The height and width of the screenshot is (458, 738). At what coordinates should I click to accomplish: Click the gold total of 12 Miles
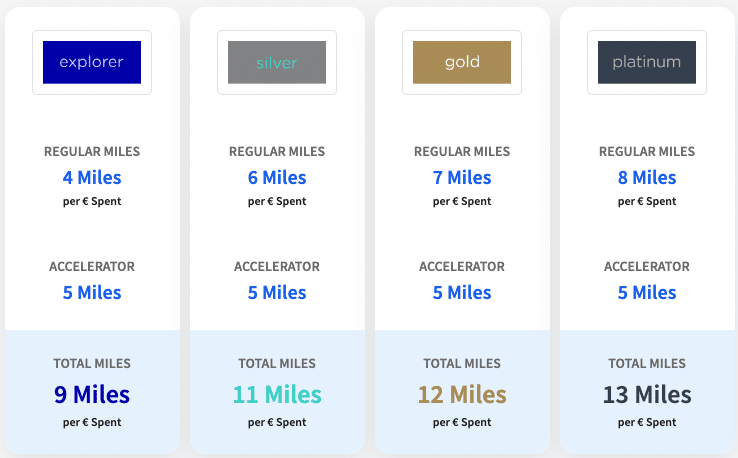tap(462, 395)
